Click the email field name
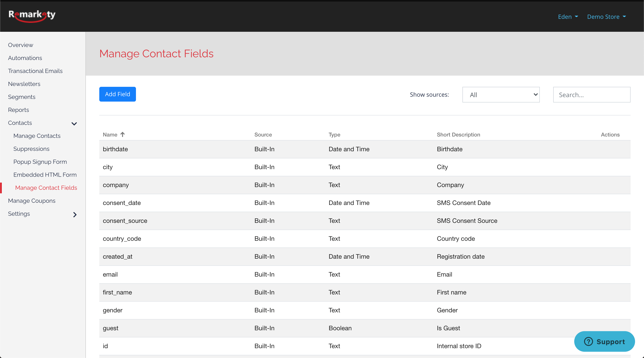644x358 pixels. pyautogui.click(x=110, y=275)
